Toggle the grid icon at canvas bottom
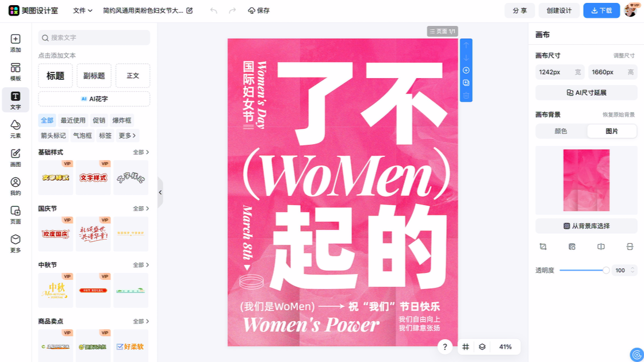The image size is (644, 362). [x=466, y=346]
